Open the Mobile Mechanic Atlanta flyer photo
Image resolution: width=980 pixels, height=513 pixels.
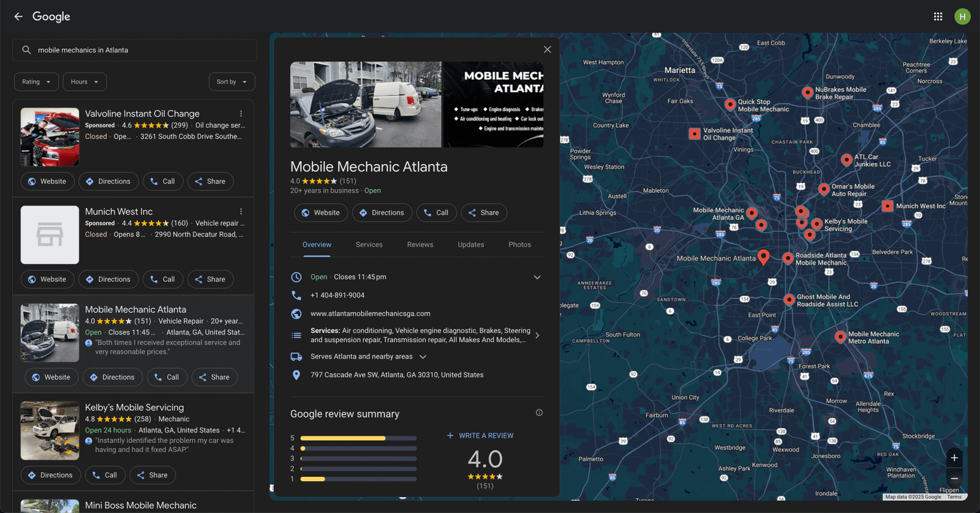[494, 104]
